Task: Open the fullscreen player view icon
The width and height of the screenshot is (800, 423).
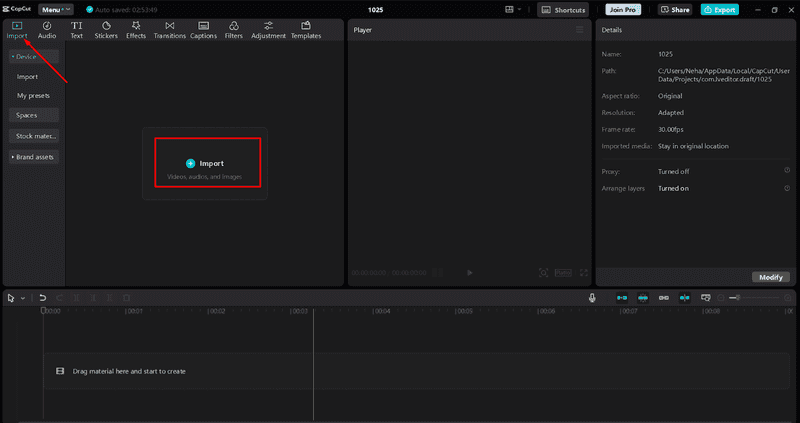Action: pos(584,273)
